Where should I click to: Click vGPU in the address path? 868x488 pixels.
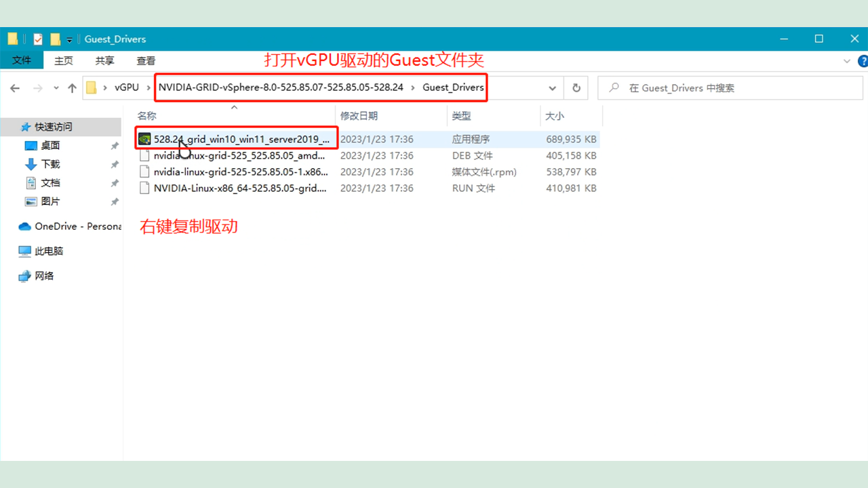click(x=127, y=87)
